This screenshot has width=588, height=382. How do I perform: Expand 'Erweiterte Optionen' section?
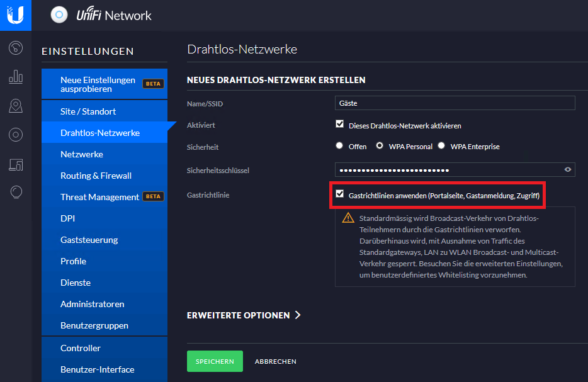point(244,315)
